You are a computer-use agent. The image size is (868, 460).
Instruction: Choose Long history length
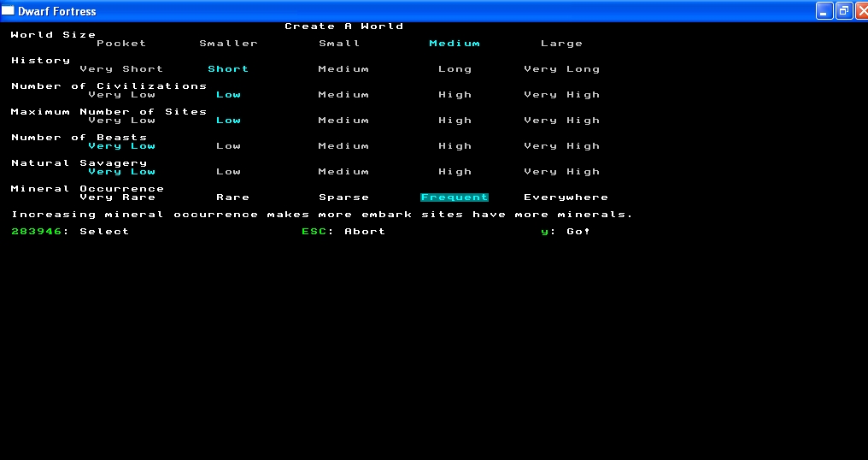(x=455, y=68)
